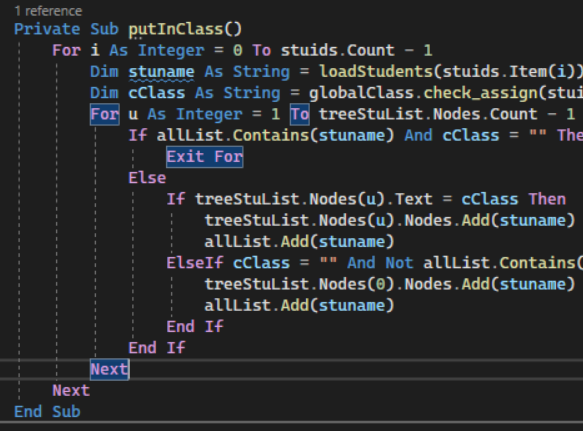This screenshot has height=431, width=583.
Task: Click Add in treeStuList.Nodes(u).Nodes.Add line
Action: pos(476,221)
